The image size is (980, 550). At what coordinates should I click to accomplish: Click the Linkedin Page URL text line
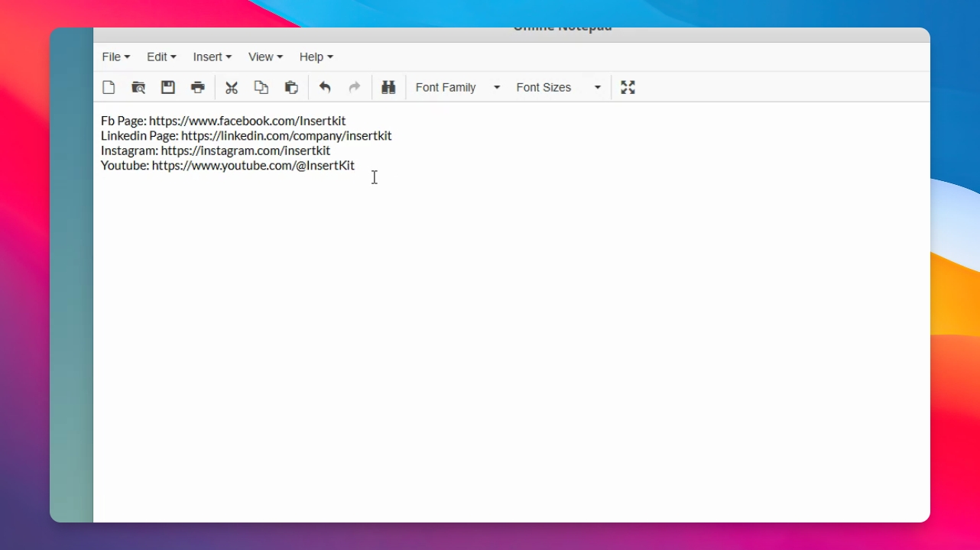[246, 135]
